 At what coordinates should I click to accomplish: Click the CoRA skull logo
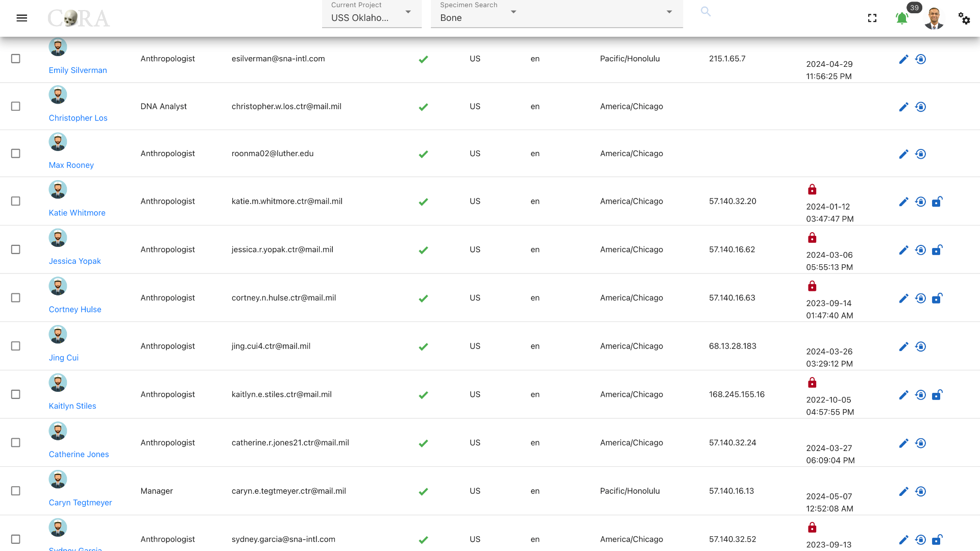point(79,18)
